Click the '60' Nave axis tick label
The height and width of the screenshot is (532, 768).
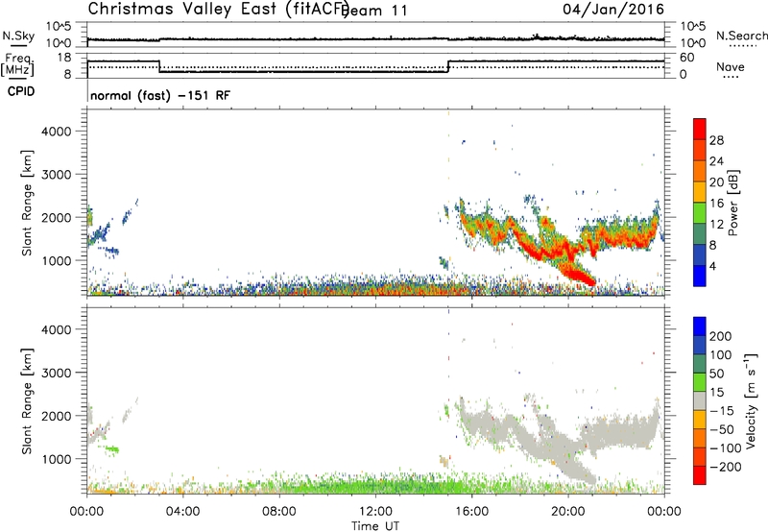tap(687, 58)
